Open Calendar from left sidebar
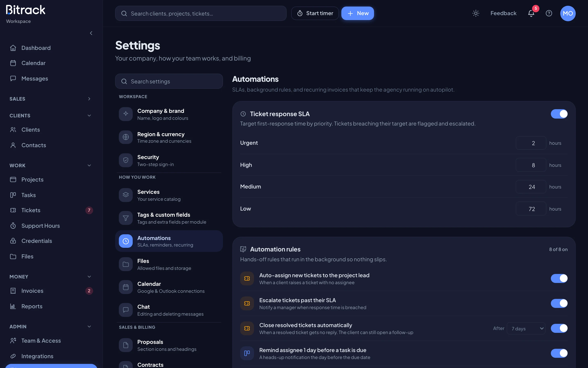The image size is (588, 368). tap(51, 63)
